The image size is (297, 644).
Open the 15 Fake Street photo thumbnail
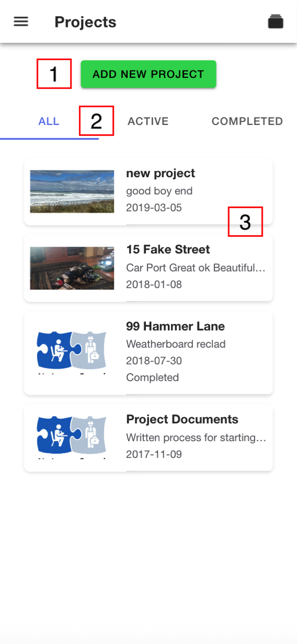point(72,268)
